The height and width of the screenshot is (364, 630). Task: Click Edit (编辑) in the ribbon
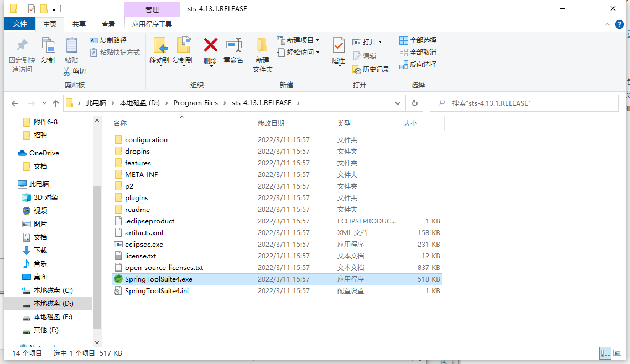(x=365, y=56)
